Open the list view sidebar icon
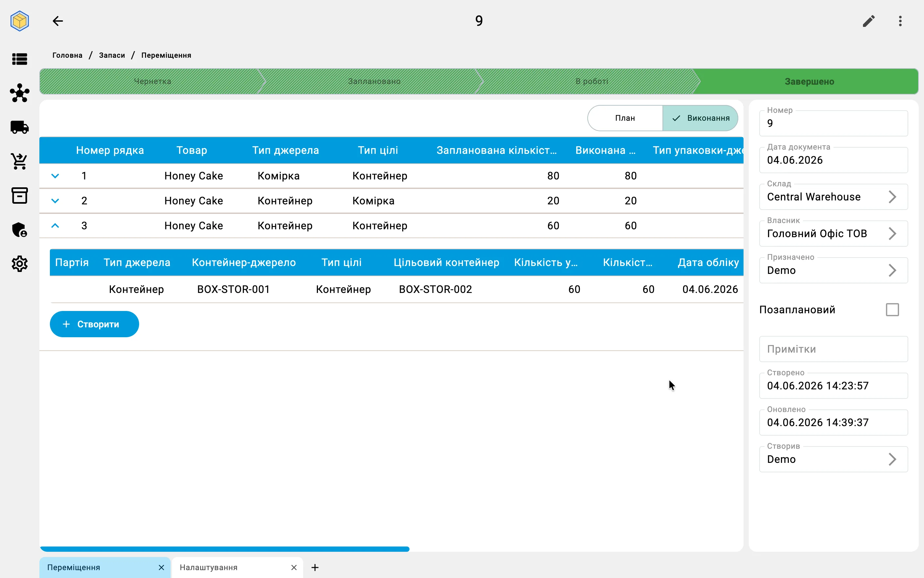924x578 pixels. coord(19,59)
